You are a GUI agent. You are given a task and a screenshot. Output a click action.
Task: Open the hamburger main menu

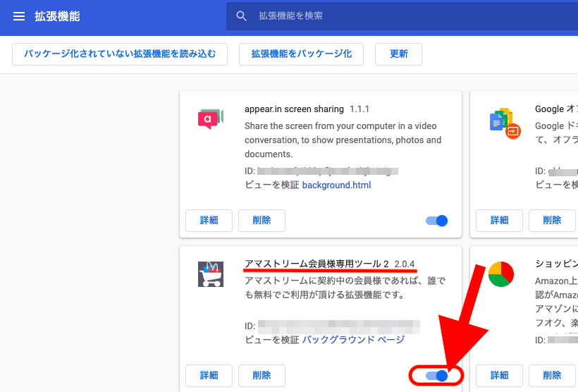click(19, 16)
